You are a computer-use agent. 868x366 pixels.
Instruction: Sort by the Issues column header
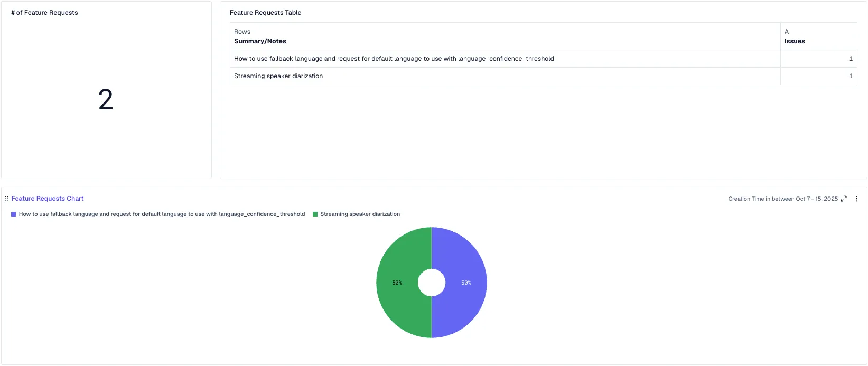pyautogui.click(x=795, y=41)
